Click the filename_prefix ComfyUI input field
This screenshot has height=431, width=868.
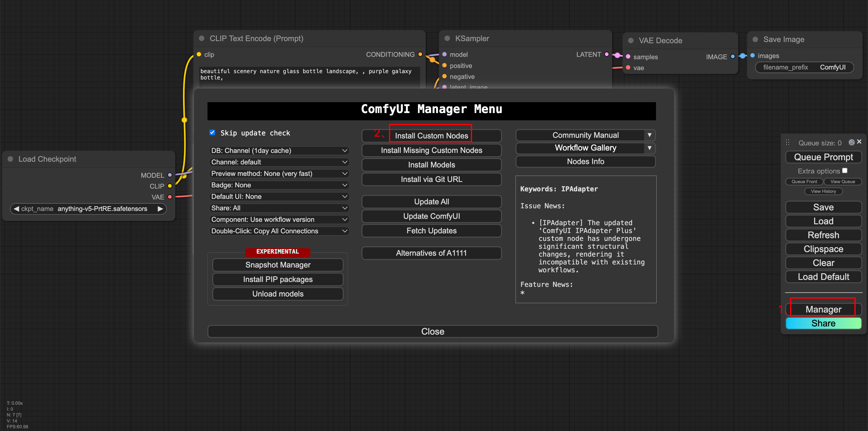[x=804, y=67]
